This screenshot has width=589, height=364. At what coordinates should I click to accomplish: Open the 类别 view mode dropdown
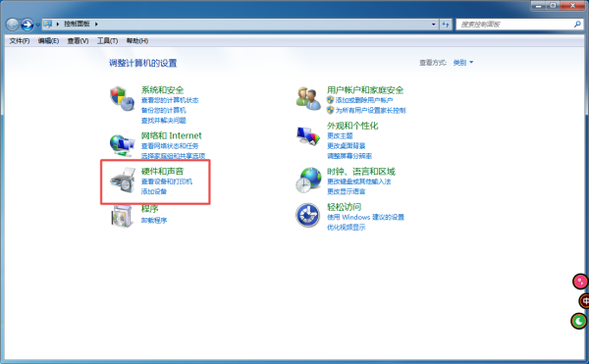coord(462,62)
